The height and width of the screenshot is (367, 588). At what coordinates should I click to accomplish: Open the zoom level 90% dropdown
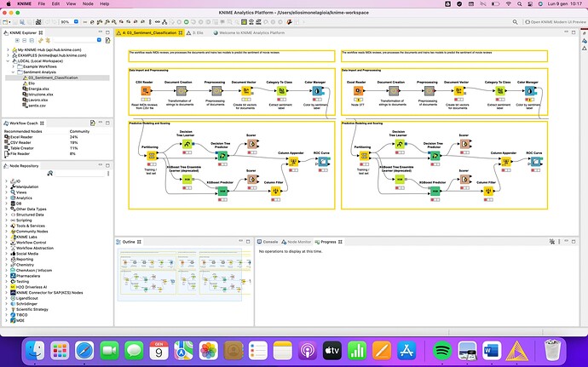tap(76, 22)
